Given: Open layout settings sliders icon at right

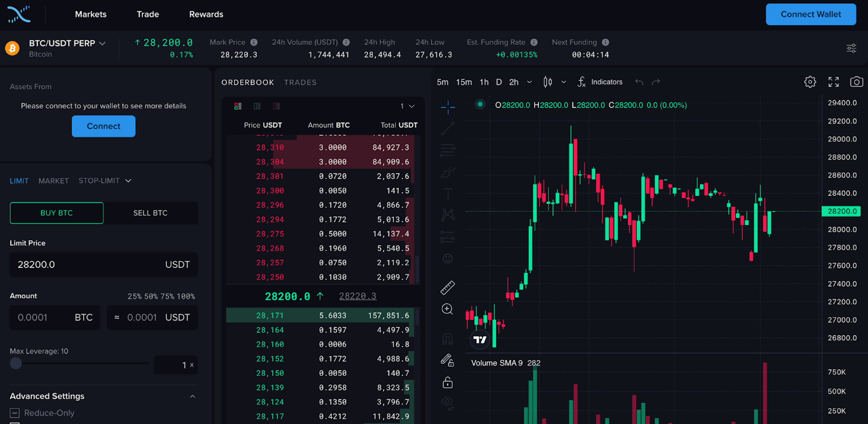Looking at the screenshot, I should click(851, 48).
